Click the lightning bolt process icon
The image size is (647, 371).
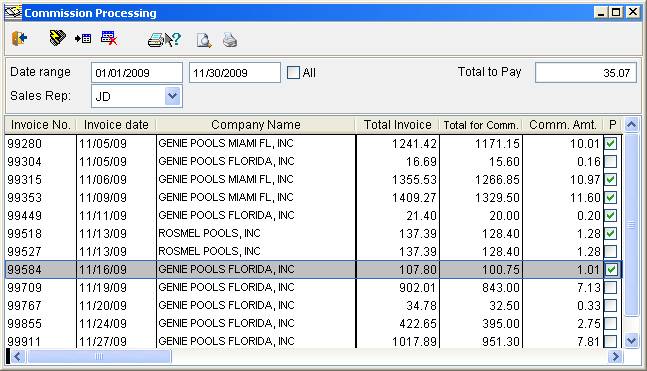click(x=57, y=38)
